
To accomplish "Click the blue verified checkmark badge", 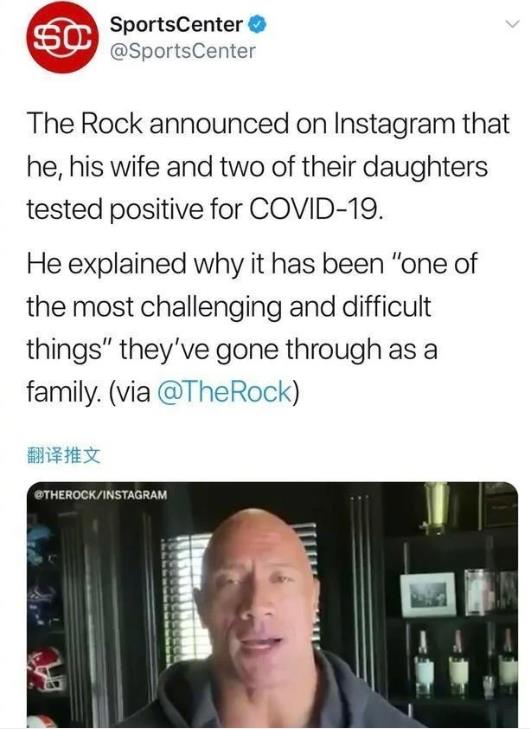I will click(x=258, y=25).
